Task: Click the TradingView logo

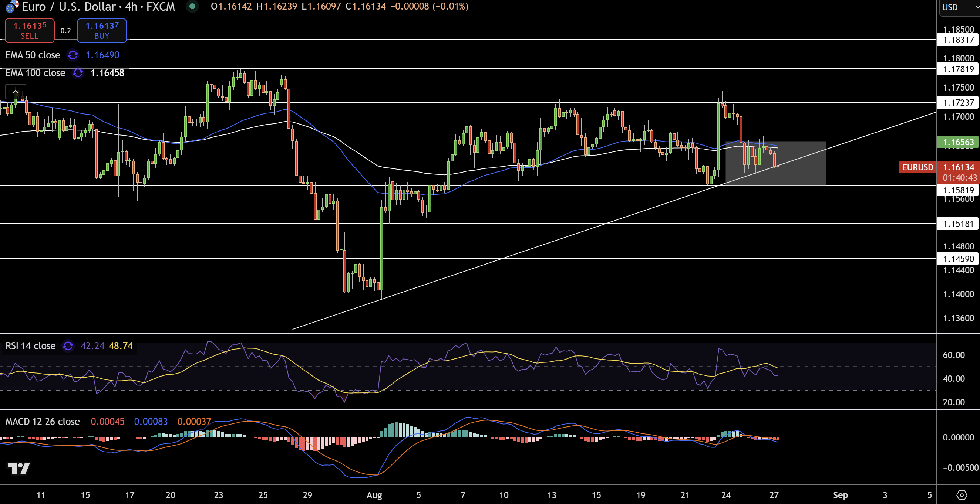Action: click(18, 468)
